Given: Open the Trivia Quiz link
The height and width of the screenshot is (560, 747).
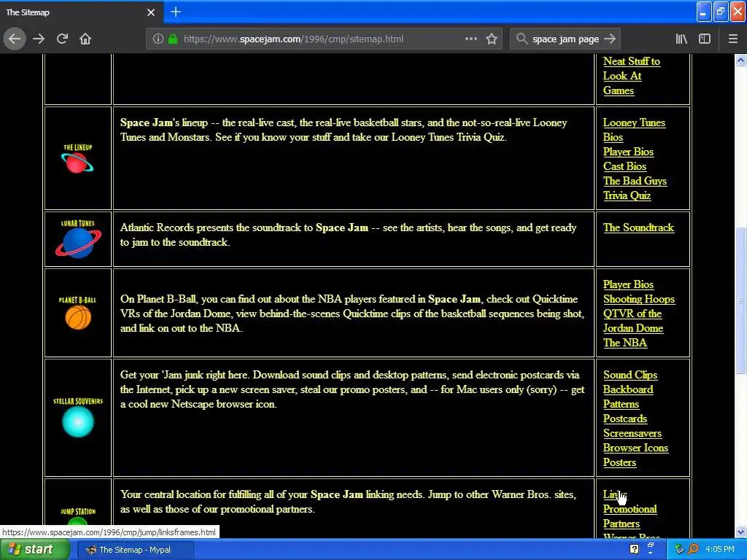Looking at the screenshot, I should tap(627, 195).
